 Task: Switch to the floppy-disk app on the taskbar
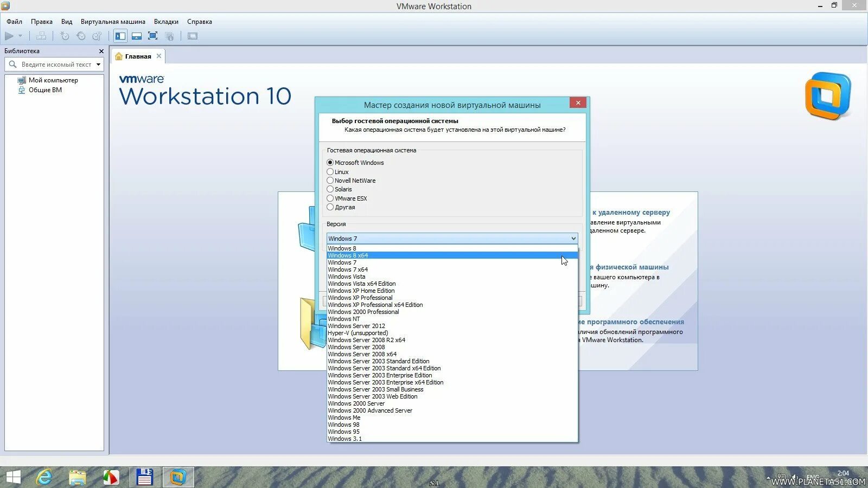(x=144, y=477)
